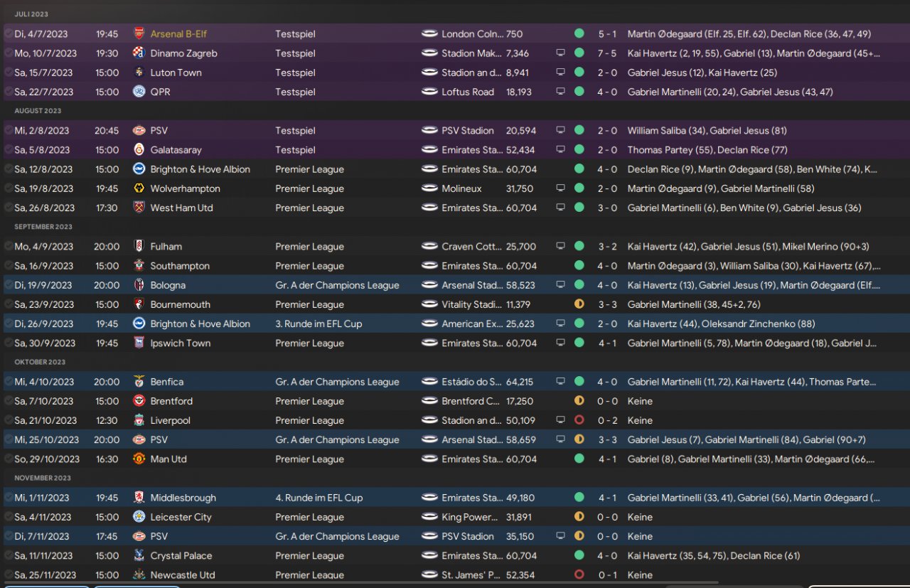Click the TV broadcast icon in the Fulham row

point(560,247)
